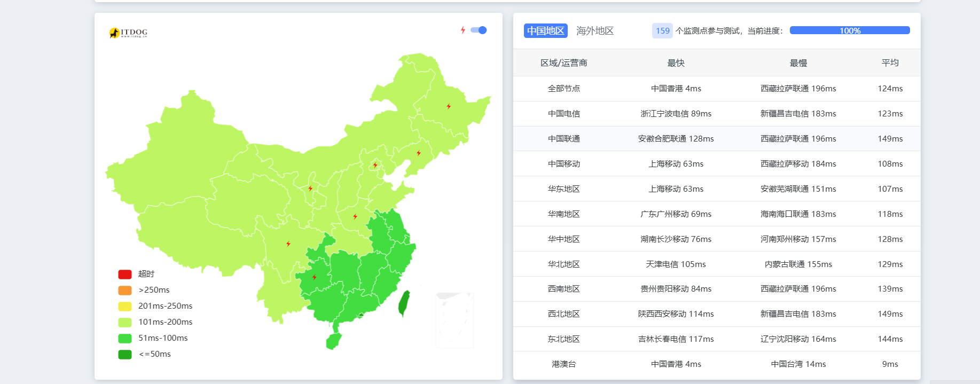Screen dimensions: 980x384
Task: Sort by the 最快 column header
Action: (676, 63)
